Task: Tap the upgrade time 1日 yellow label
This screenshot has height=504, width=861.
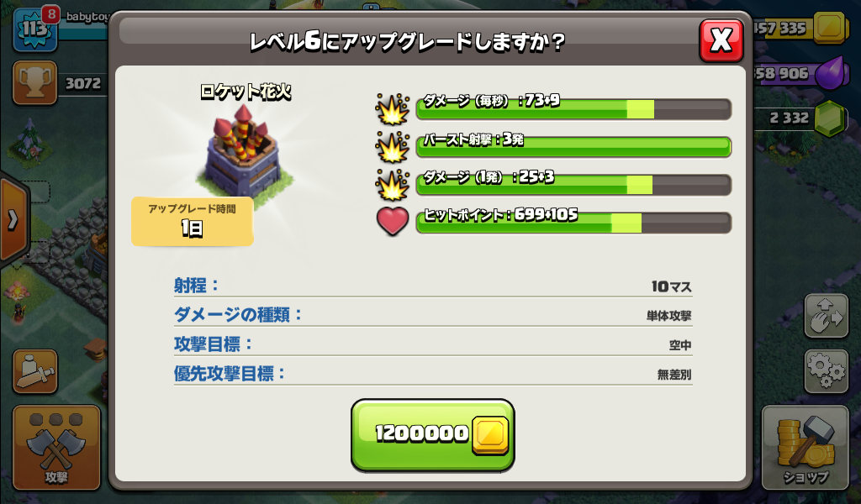Action: [x=193, y=221]
